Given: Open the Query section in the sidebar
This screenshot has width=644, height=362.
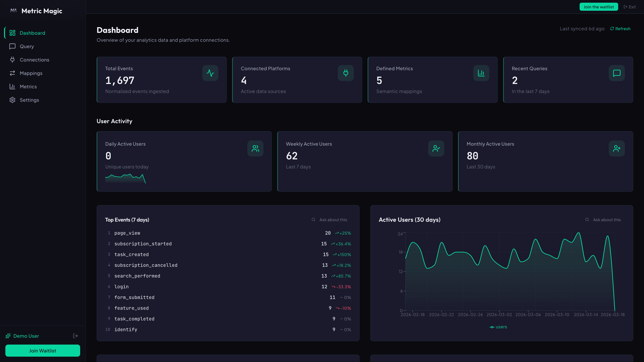Looking at the screenshot, I should pos(27,46).
